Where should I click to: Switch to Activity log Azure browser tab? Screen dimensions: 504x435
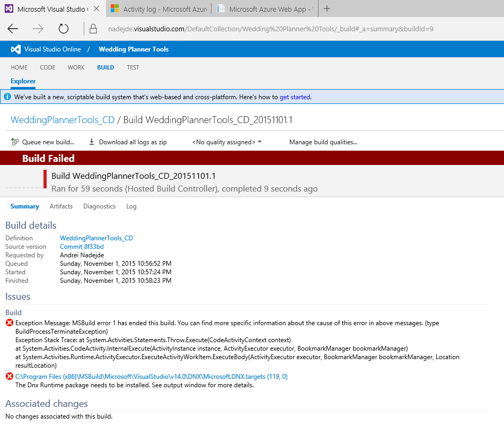pos(159,9)
